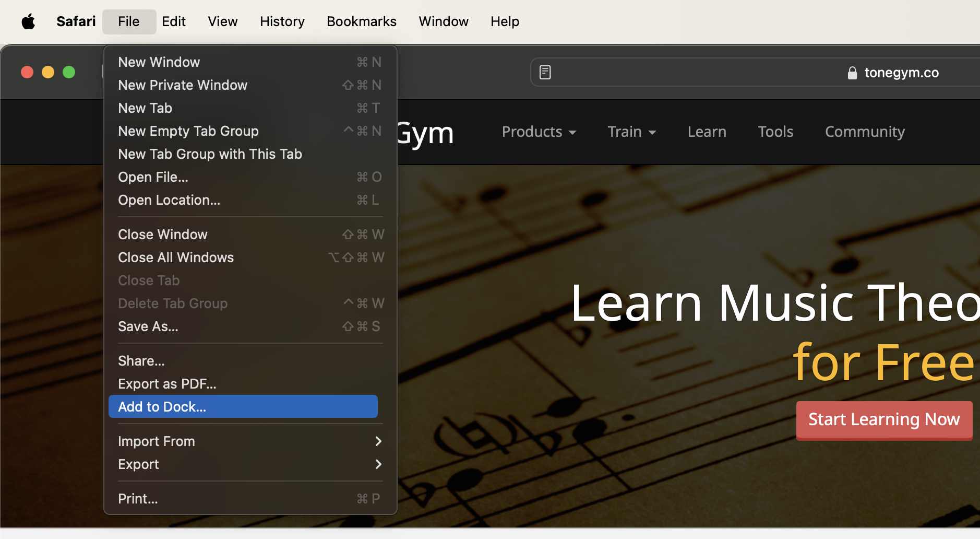This screenshot has width=980, height=539.
Task: Click the Community navigation link
Action: point(864,132)
